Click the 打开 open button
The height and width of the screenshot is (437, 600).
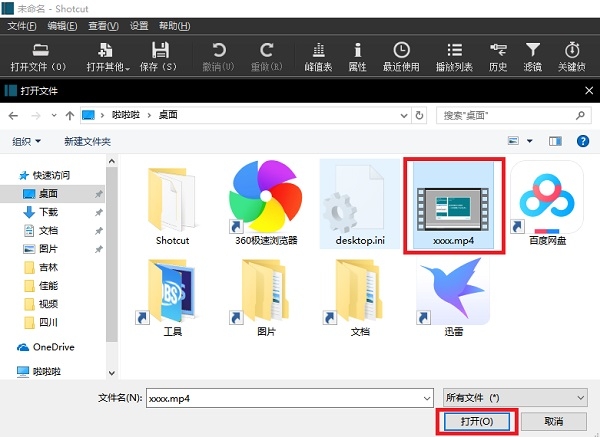tap(477, 421)
